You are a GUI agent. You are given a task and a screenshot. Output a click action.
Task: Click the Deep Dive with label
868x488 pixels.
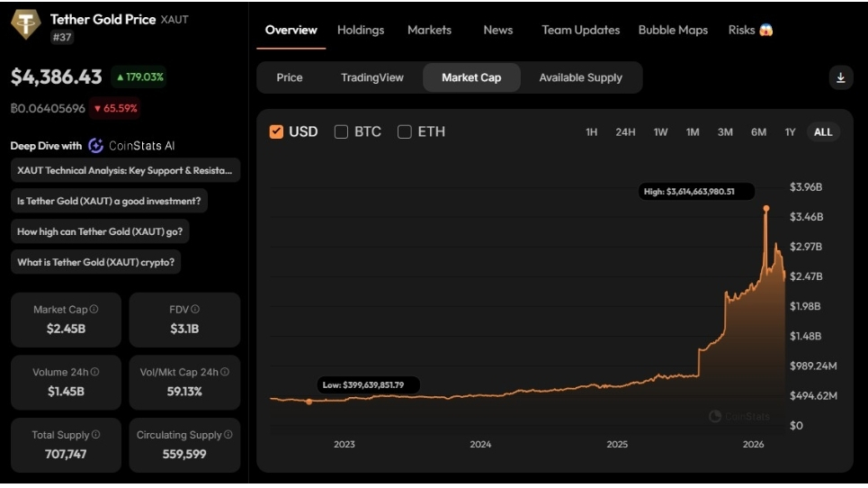(x=46, y=146)
